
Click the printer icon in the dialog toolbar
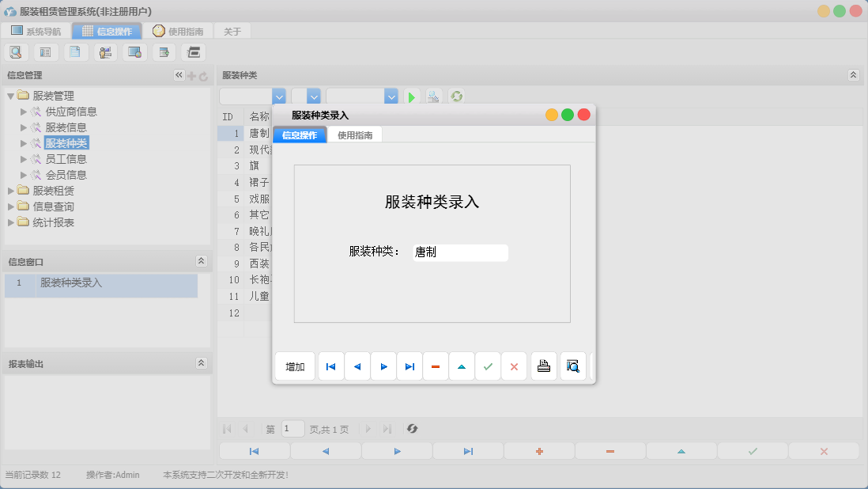click(x=544, y=366)
